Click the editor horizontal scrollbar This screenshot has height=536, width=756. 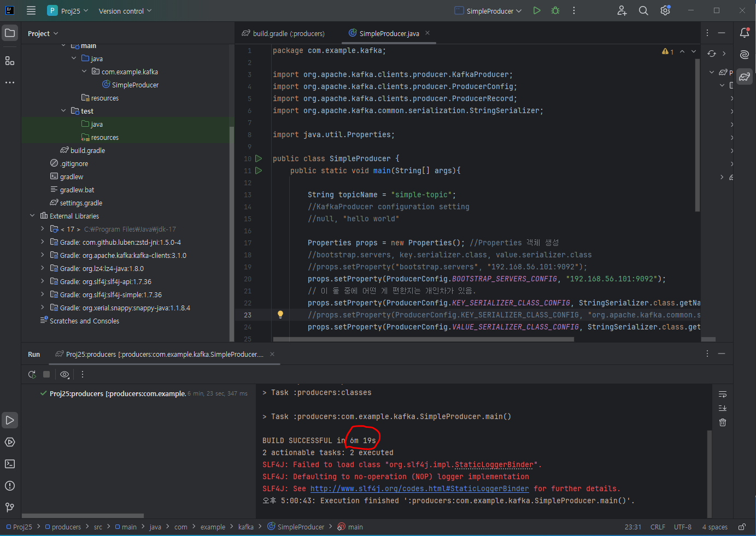[x=423, y=339]
